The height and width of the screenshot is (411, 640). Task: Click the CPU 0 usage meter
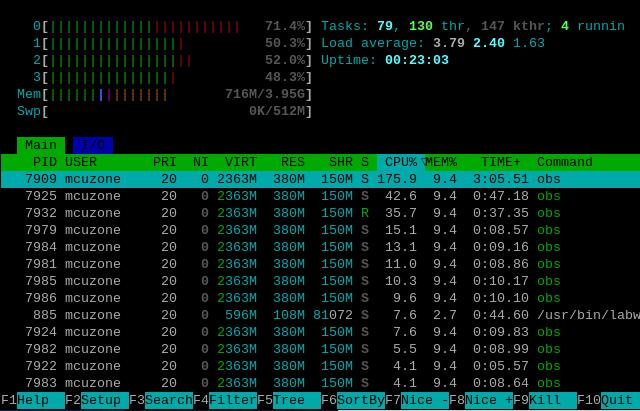point(173,27)
